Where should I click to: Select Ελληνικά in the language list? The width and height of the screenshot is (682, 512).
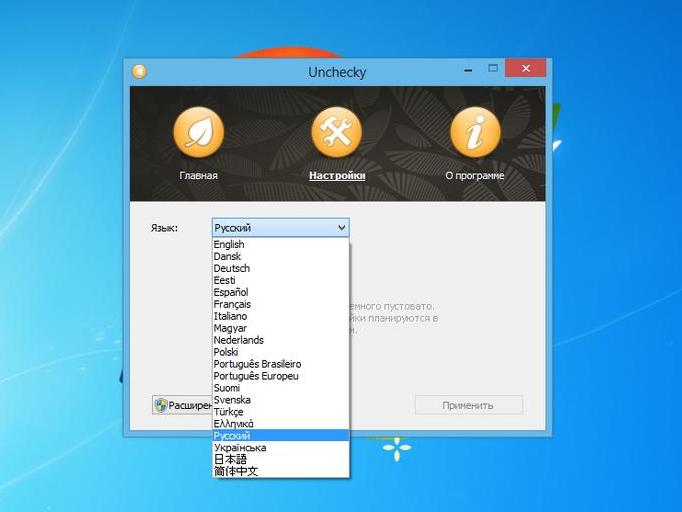coord(281,424)
